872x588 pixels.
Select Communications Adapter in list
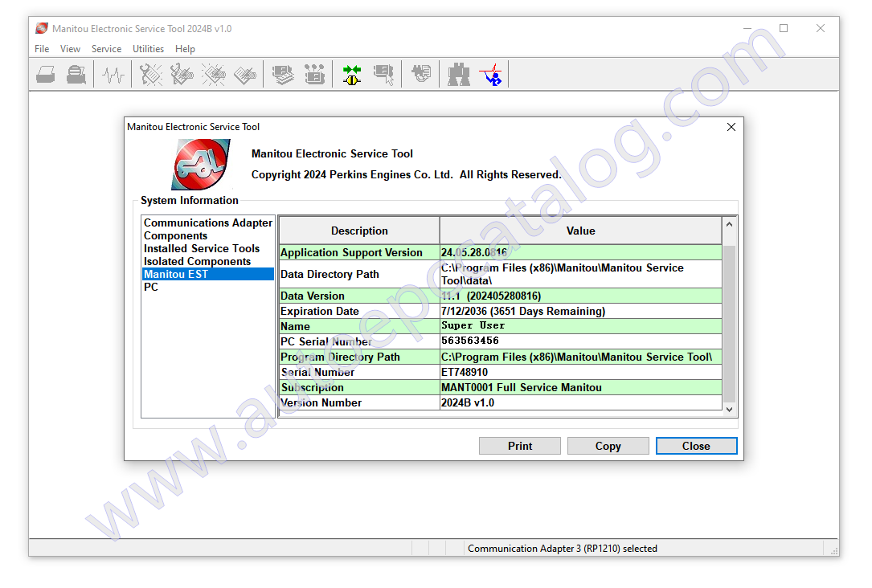(x=208, y=223)
